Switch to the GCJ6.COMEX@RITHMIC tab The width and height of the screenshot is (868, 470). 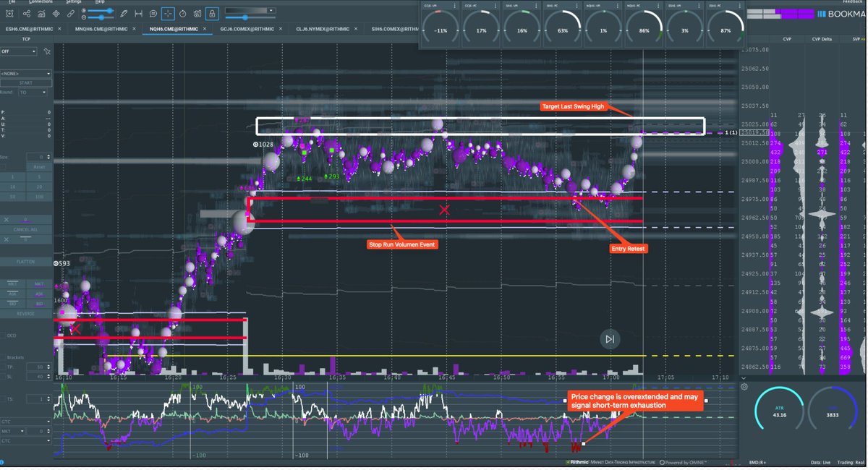click(x=247, y=29)
